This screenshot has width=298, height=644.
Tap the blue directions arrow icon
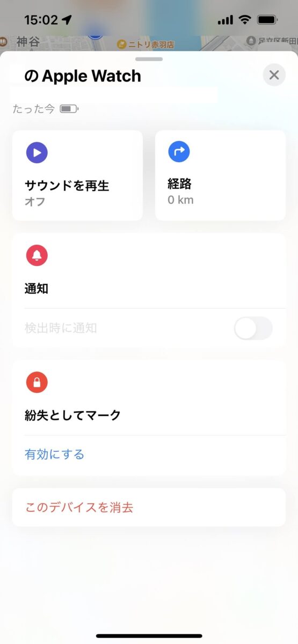coord(179,152)
